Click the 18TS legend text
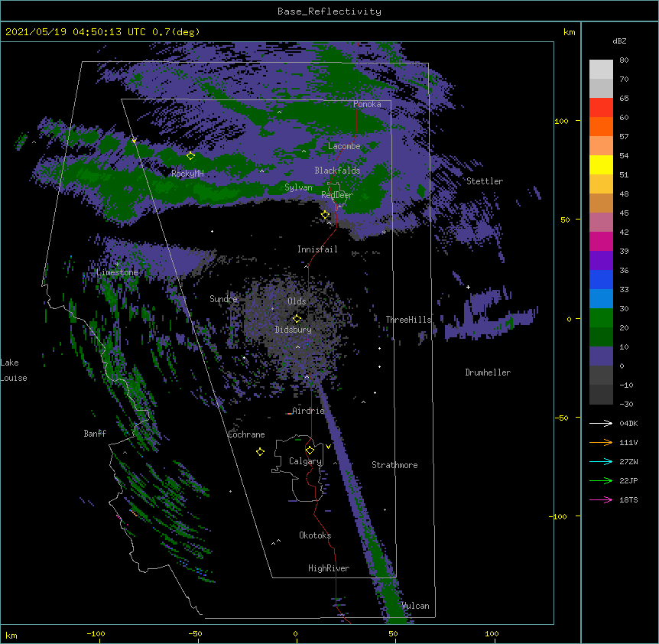 628,499
